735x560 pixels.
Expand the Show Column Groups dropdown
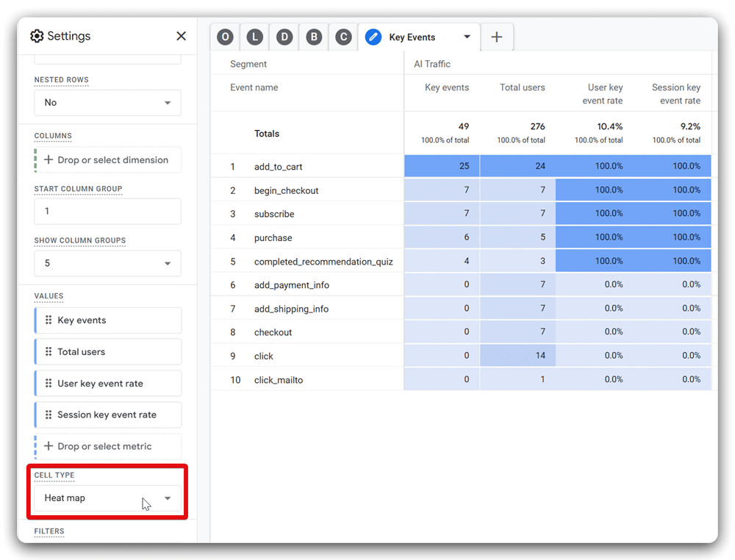[107, 263]
